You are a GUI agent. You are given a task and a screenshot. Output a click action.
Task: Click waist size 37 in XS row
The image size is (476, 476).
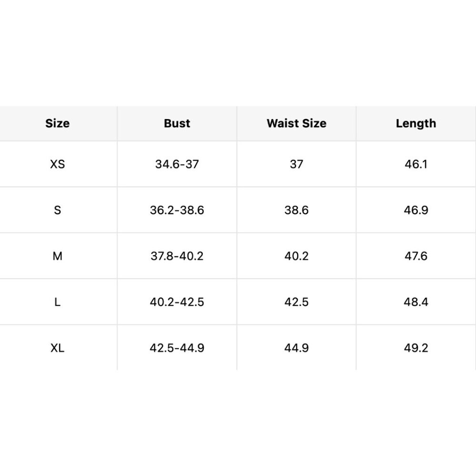coord(297,164)
